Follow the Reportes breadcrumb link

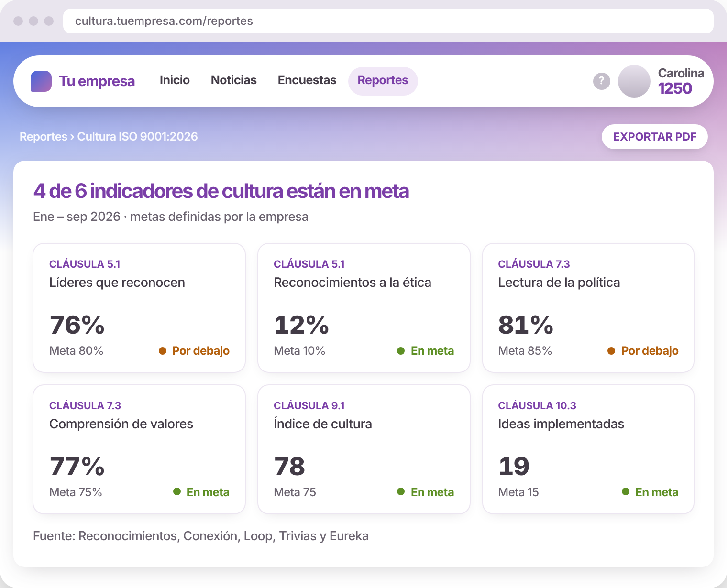pos(44,137)
